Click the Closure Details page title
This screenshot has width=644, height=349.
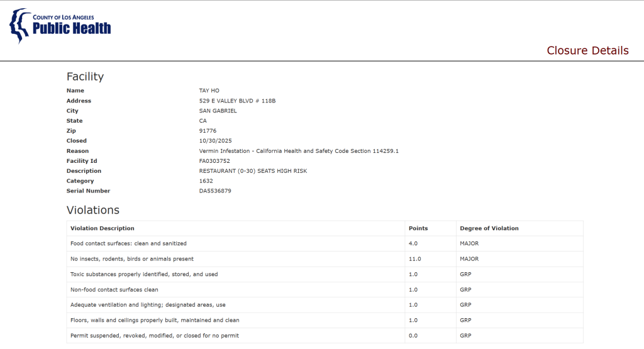[587, 50]
